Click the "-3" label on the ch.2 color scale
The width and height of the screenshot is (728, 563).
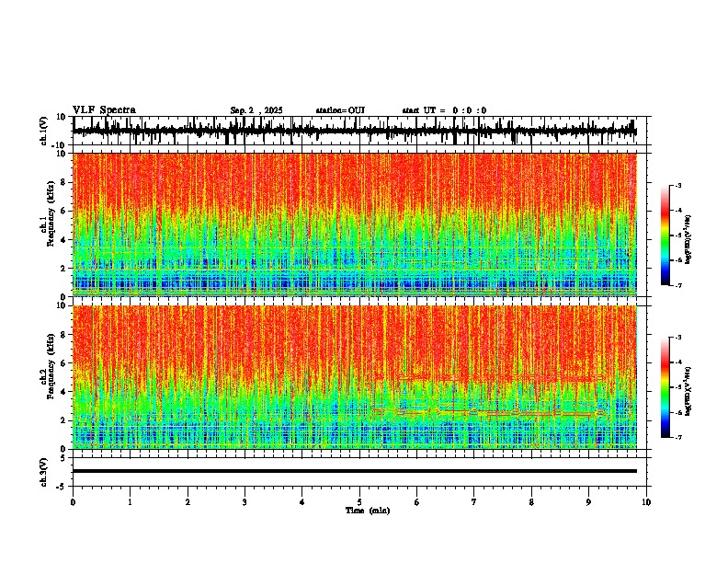pyautogui.click(x=677, y=338)
